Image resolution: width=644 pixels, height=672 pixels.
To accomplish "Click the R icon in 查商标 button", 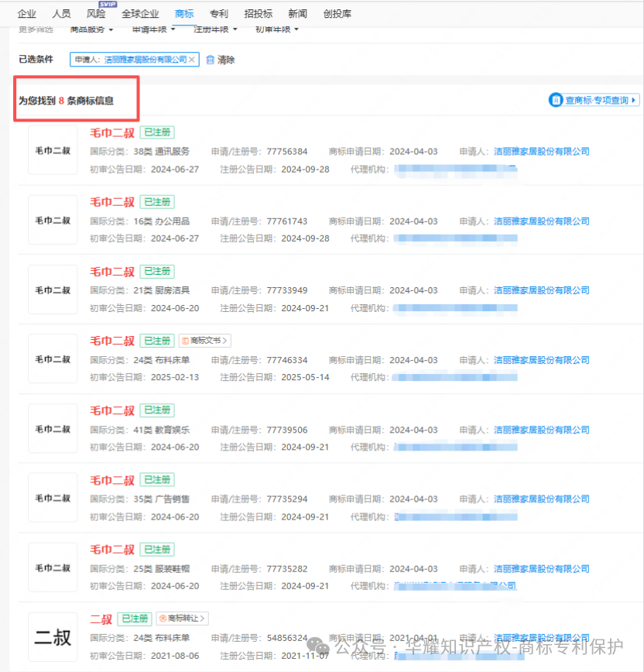I will 556,100.
